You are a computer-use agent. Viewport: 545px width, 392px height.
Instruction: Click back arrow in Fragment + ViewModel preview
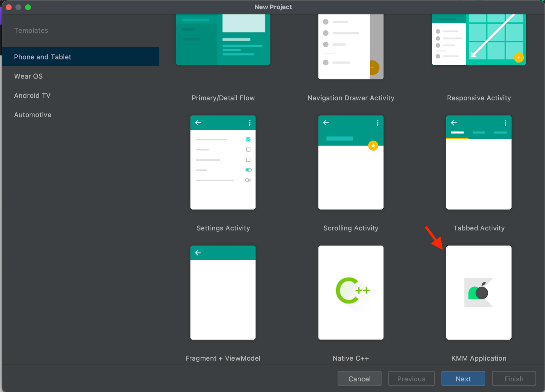point(198,253)
